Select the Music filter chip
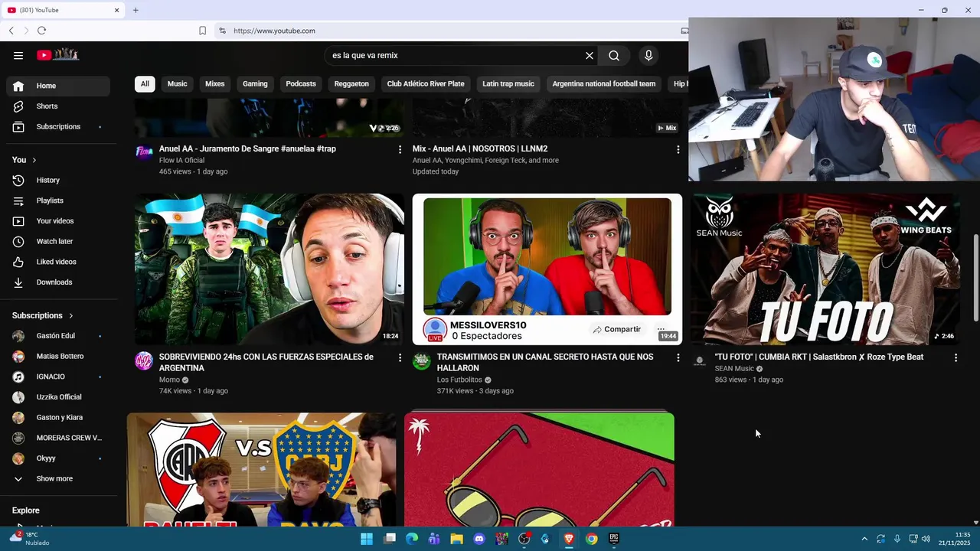 178,84
